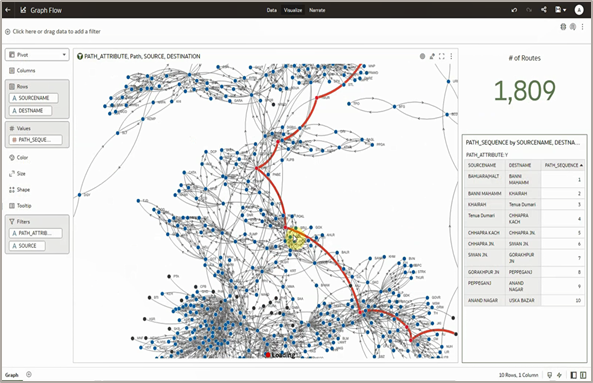Click the plus icon in the filter bar
593x383 pixels.
(8, 32)
